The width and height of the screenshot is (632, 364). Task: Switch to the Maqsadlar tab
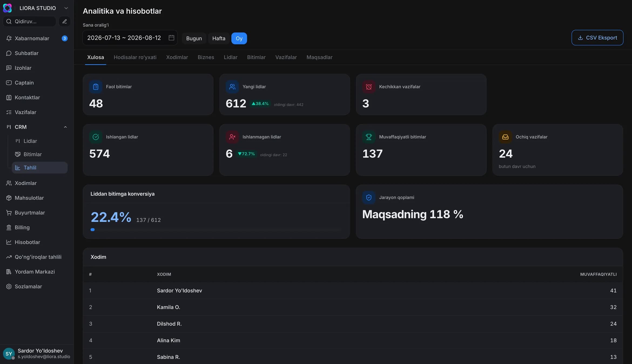point(320,57)
